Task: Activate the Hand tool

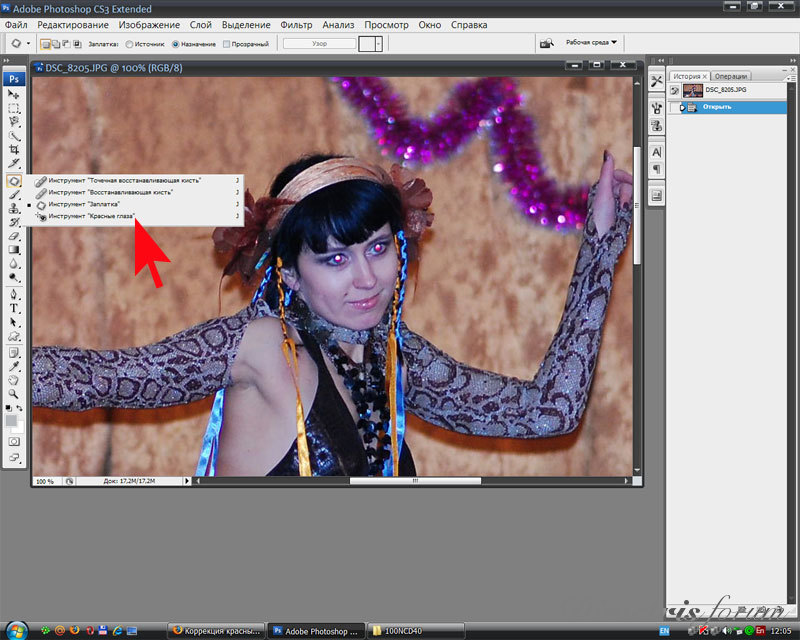Action: [x=15, y=380]
